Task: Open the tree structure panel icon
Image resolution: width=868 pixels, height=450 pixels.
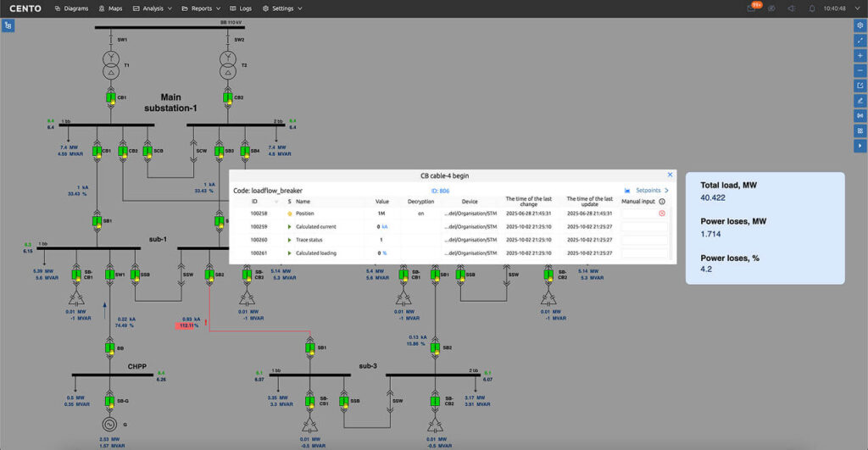Action: pyautogui.click(x=8, y=25)
